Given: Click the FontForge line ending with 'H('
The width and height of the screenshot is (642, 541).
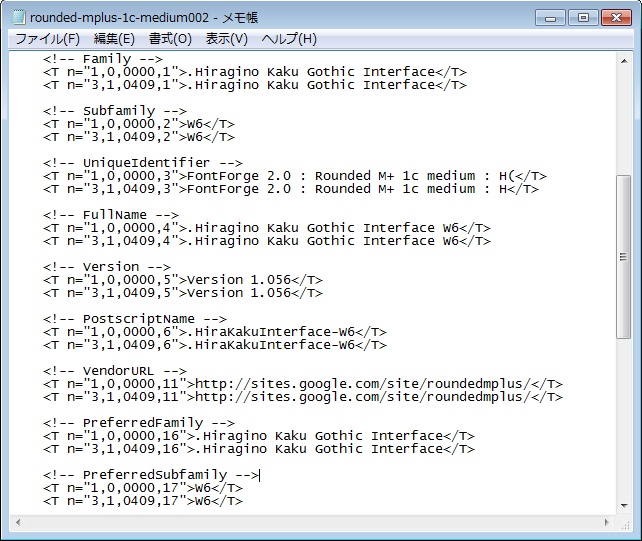Looking at the screenshot, I should tap(295, 176).
